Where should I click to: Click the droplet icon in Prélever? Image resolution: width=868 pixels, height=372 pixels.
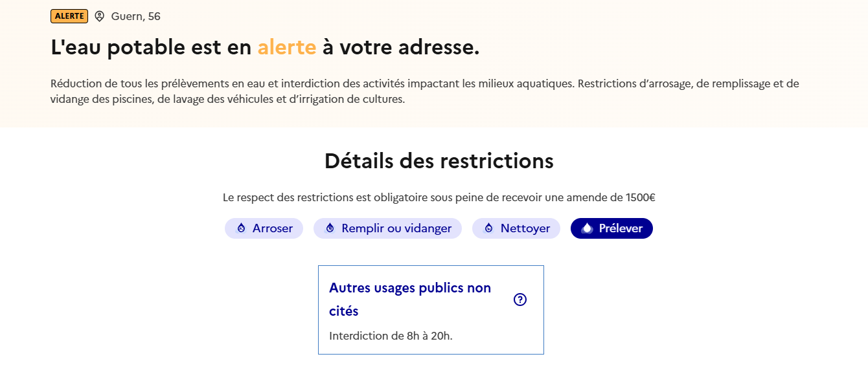[x=587, y=228]
